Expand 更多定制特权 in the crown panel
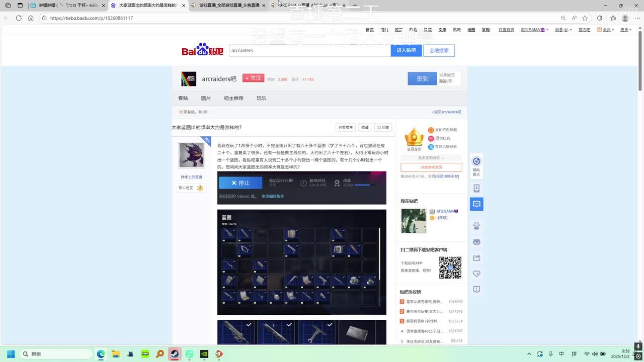This screenshot has width=644, height=362. click(x=431, y=158)
